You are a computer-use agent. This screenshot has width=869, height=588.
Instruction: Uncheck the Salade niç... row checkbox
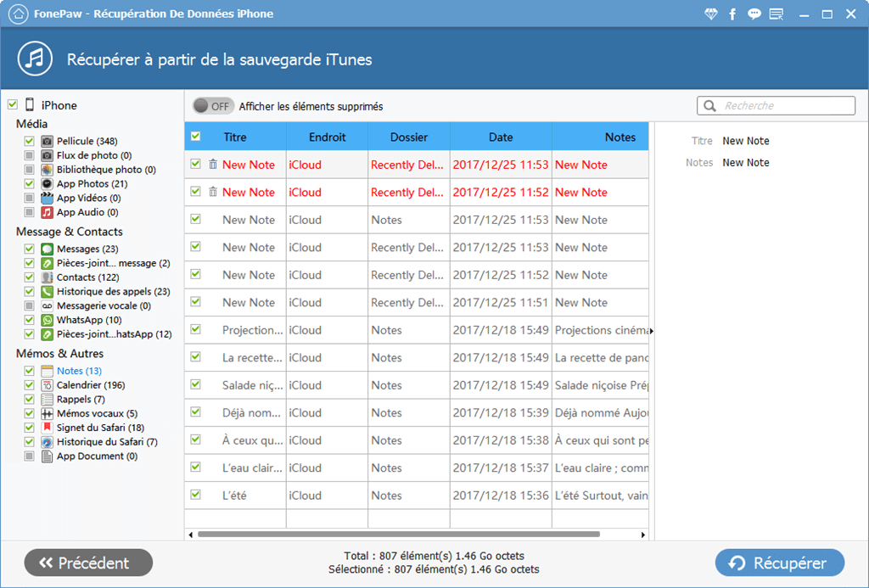coord(196,384)
